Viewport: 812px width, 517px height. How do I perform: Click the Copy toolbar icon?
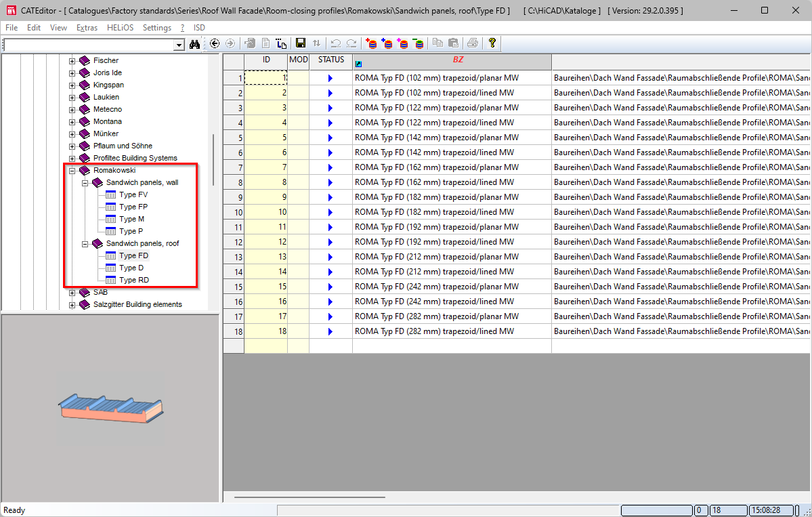click(437, 43)
